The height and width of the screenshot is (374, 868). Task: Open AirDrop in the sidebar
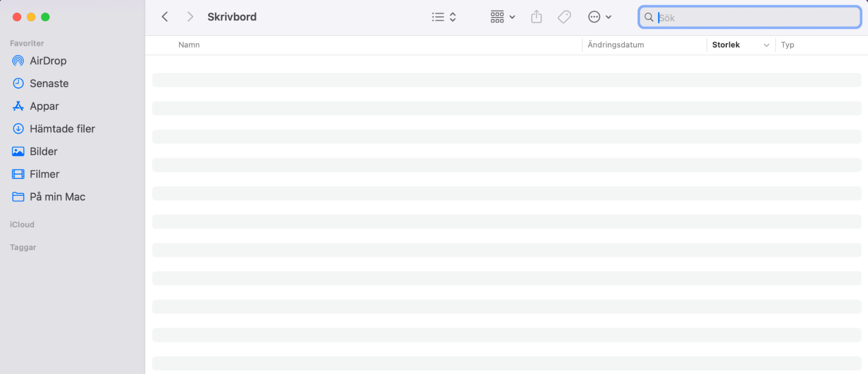48,61
